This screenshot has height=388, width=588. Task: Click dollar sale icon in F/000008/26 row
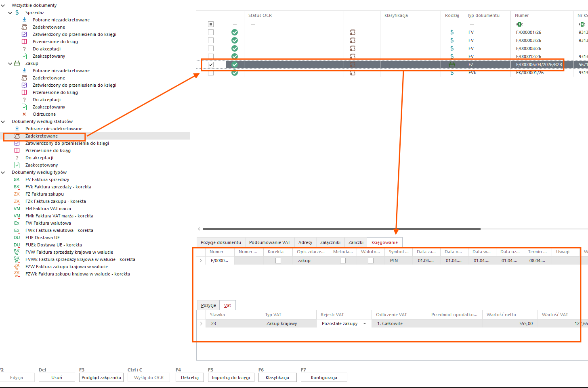coord(452,48)
